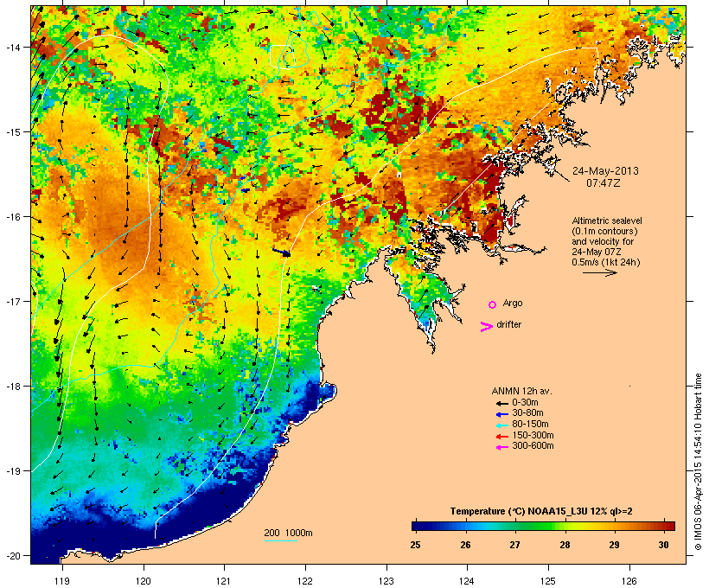Click the 'Argo' legend label
709x588 pixels.
pos(513,303)
